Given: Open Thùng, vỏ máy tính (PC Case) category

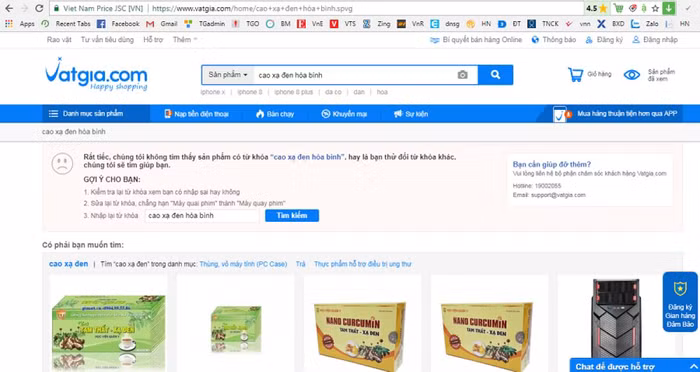Looking at the screenshot, I should (x=243, y=264).
